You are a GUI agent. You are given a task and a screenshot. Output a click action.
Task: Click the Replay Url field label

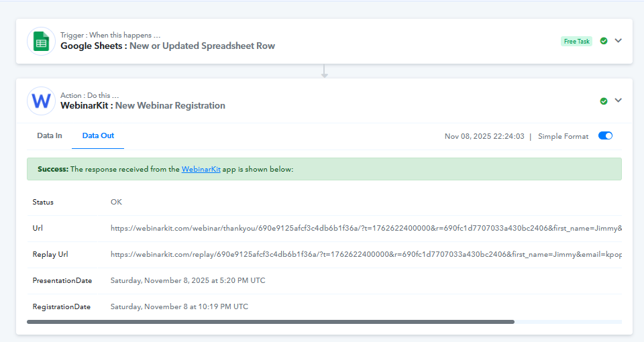50,255
